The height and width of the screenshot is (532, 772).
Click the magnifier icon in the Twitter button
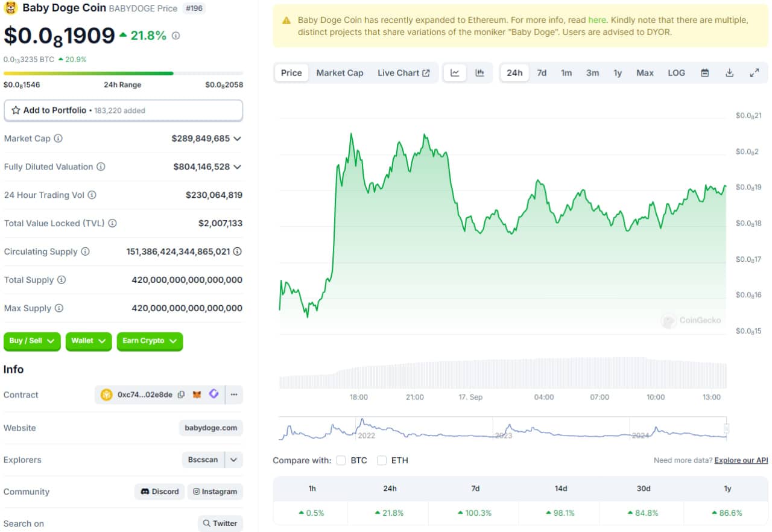207,524
